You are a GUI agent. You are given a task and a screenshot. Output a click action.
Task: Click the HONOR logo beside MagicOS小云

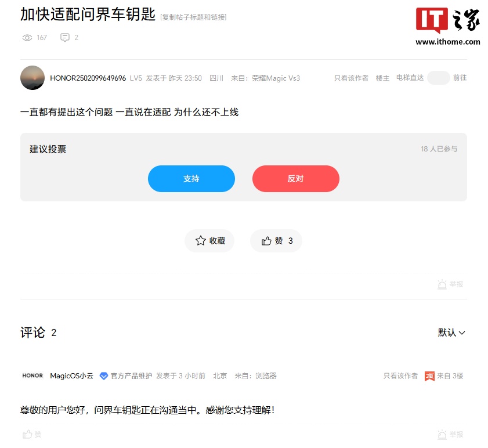pyautogui.click(x=32, y=375)
